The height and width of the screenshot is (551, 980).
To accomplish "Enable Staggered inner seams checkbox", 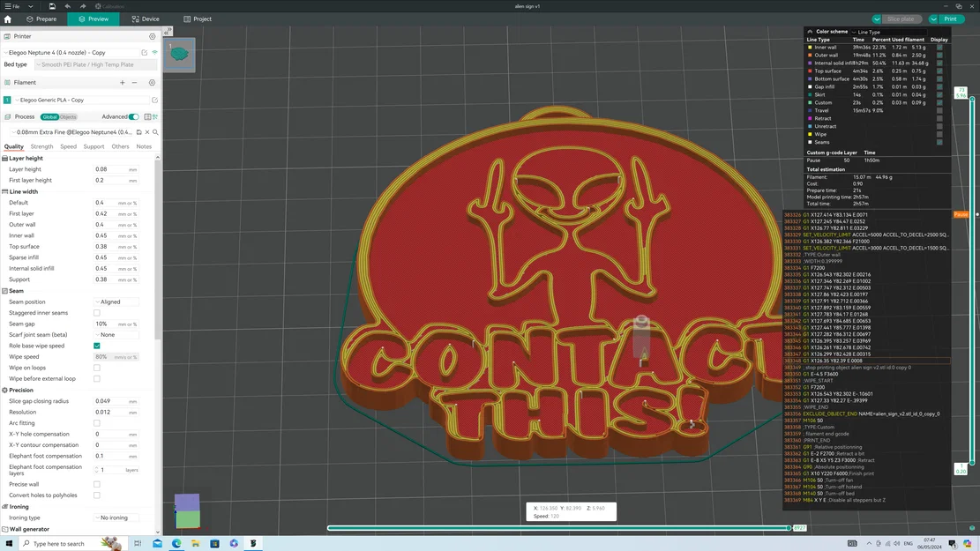I will point(97,313).
